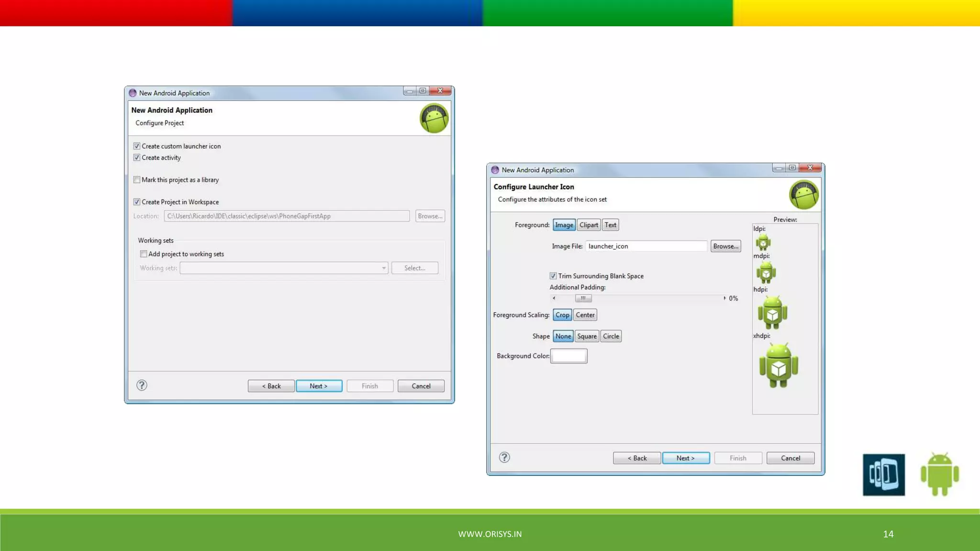
Task: Uncheck Create custom launcher icon
Action: 137,146
